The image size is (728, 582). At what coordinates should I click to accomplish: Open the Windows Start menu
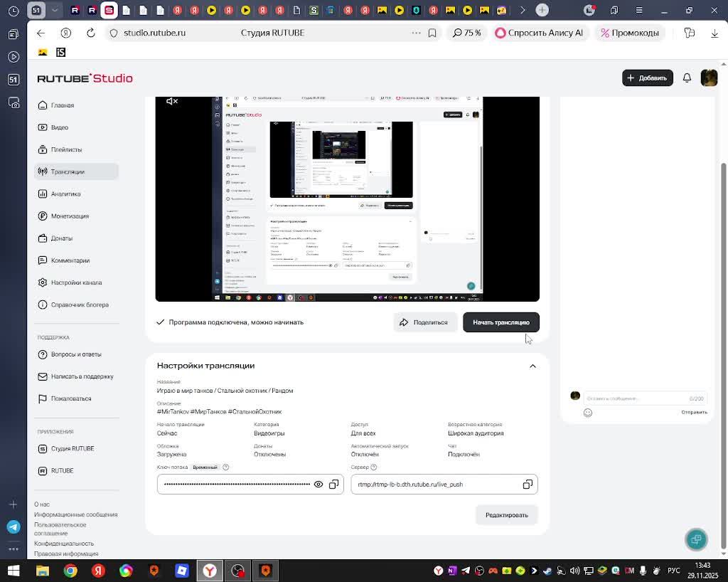tap(14, 571)
